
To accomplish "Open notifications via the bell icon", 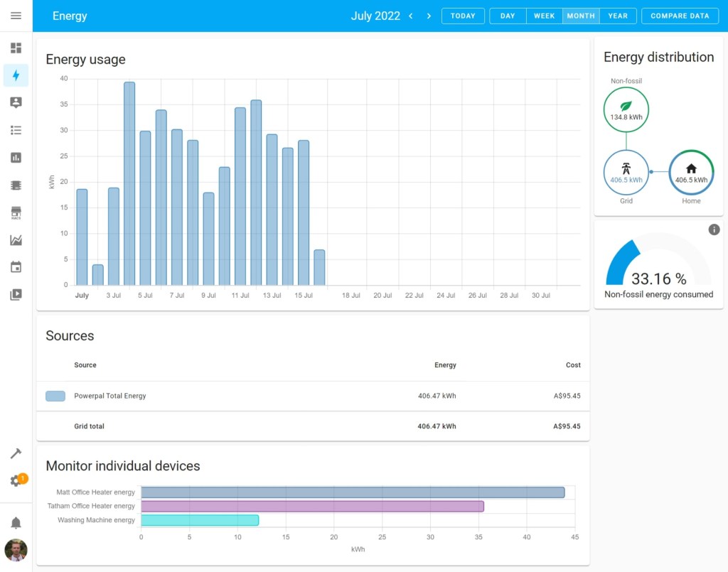I will (16, 522).
